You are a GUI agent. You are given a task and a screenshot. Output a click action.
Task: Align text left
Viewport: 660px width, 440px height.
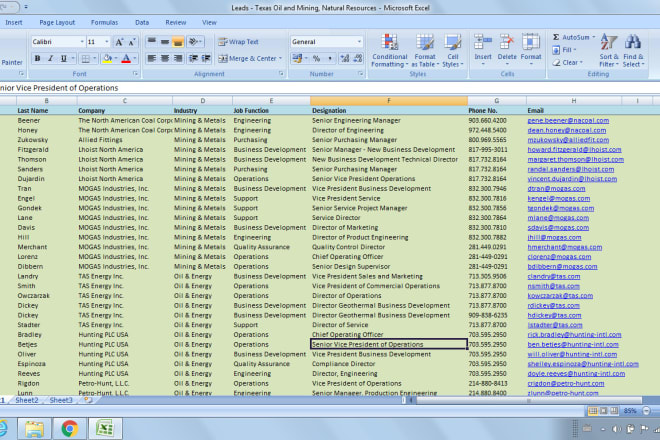152,59
